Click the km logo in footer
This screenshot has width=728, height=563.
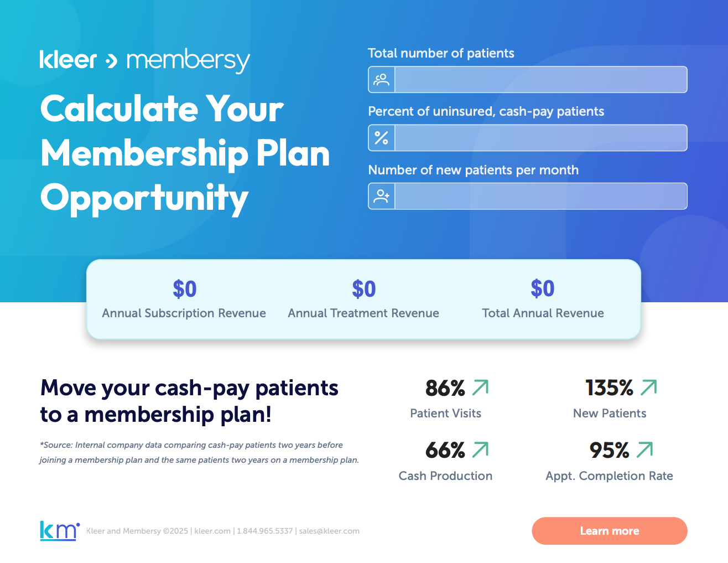pyautogui.click(x=60, y=531)
